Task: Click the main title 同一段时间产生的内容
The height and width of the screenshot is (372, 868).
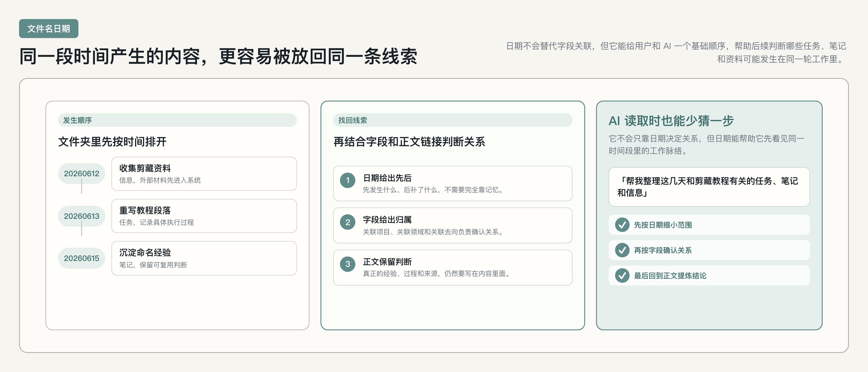Action: point(218,56)
